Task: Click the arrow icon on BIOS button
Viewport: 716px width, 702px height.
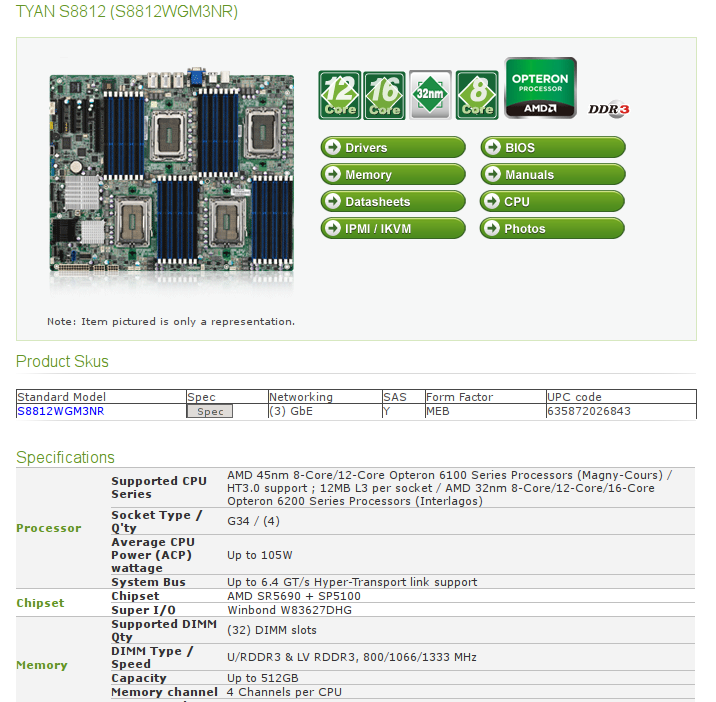Action: tap(493, 147)
